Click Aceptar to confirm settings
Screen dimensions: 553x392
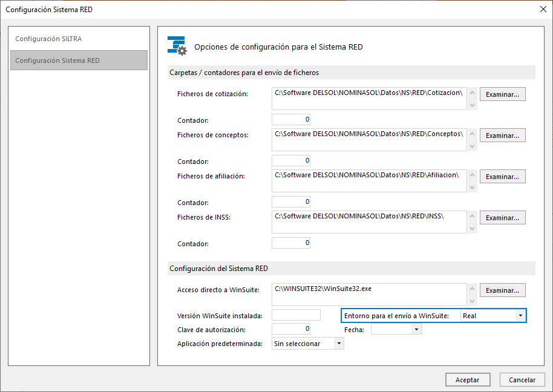point(468,380)
